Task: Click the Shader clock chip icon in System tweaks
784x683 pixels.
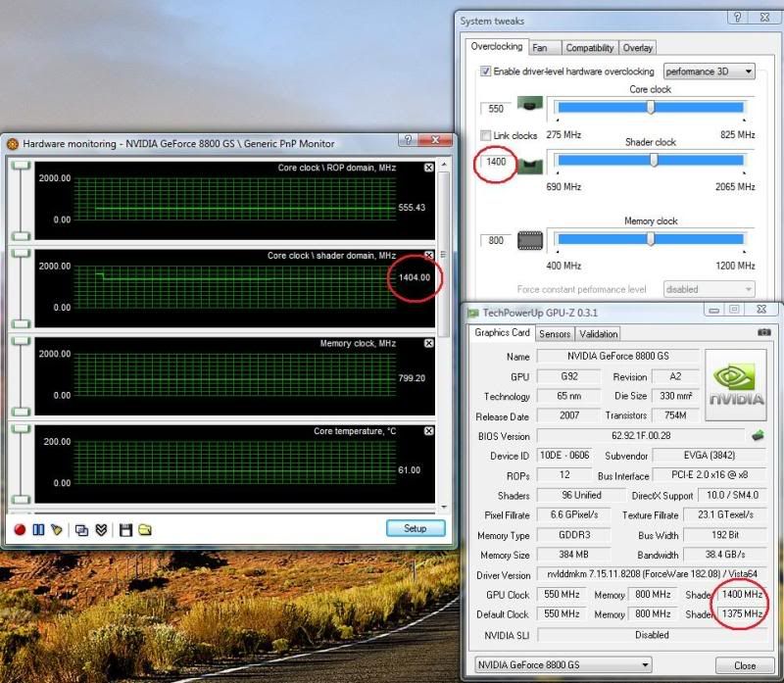Action: (x=530, y=166)
